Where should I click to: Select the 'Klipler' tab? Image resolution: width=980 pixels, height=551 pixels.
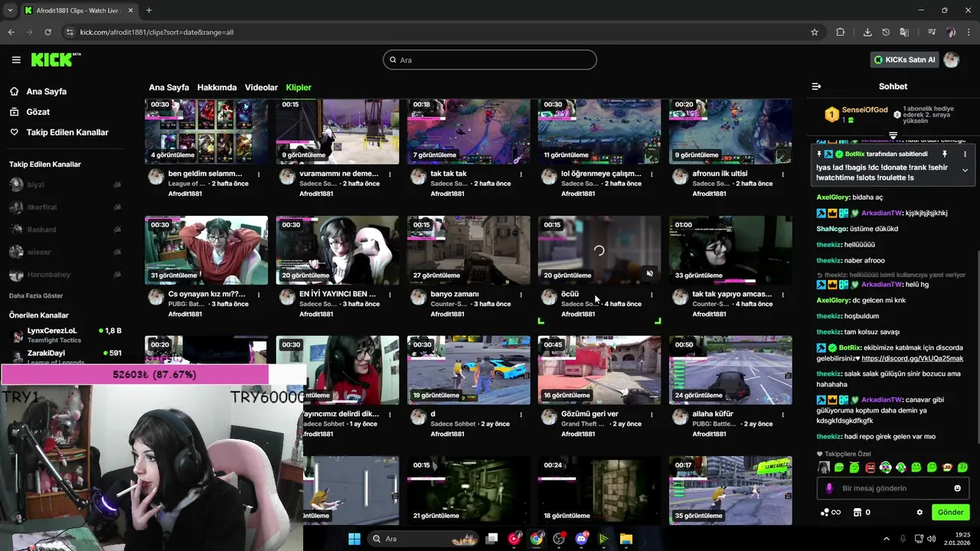tap(299, 87)
